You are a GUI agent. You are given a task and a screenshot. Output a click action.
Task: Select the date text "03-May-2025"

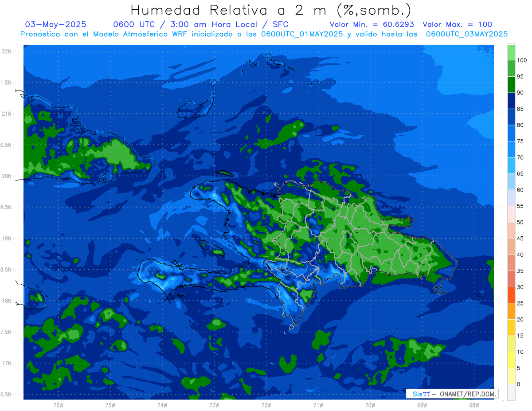click(56, 24)
